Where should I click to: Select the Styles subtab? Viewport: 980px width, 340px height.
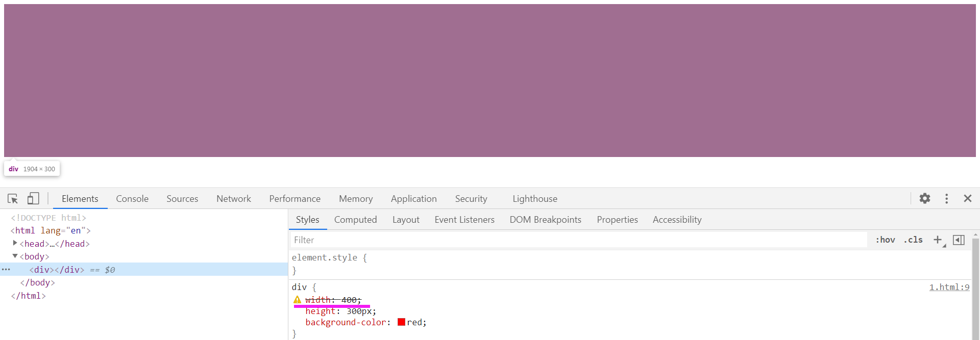point(307,220)
